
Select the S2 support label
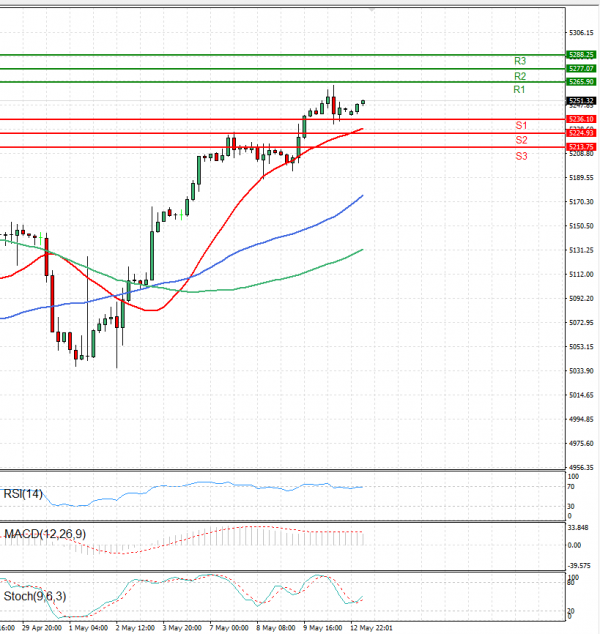coord(521,140)
